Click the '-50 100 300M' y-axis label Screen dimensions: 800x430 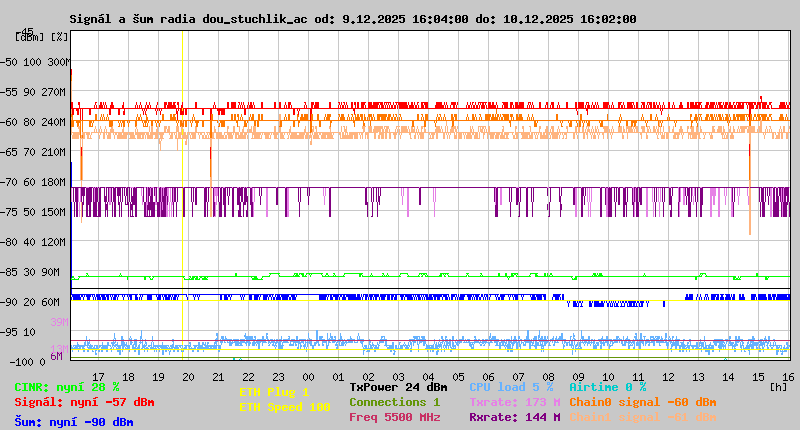point(35,62)
